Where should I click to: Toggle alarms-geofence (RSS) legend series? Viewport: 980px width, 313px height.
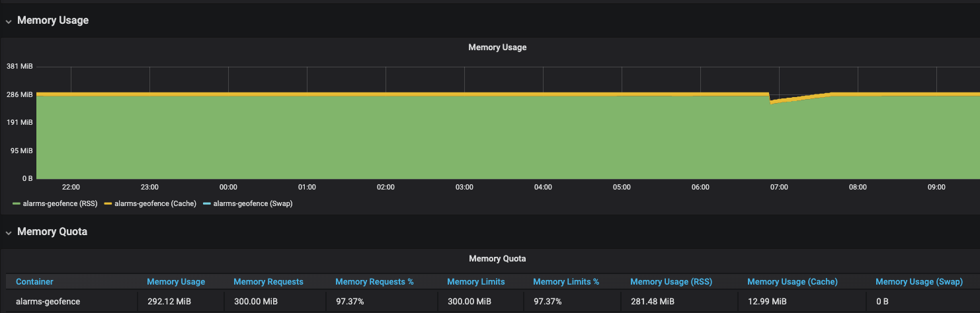coord(60,204)
